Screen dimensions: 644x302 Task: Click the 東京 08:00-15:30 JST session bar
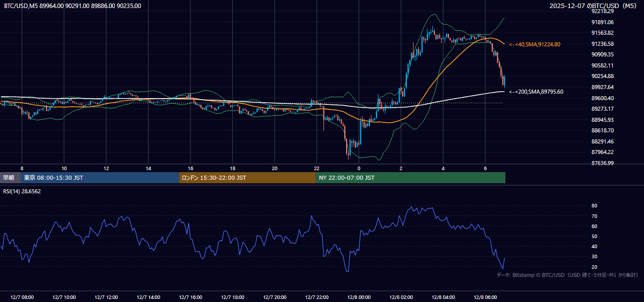coord(100,178)
